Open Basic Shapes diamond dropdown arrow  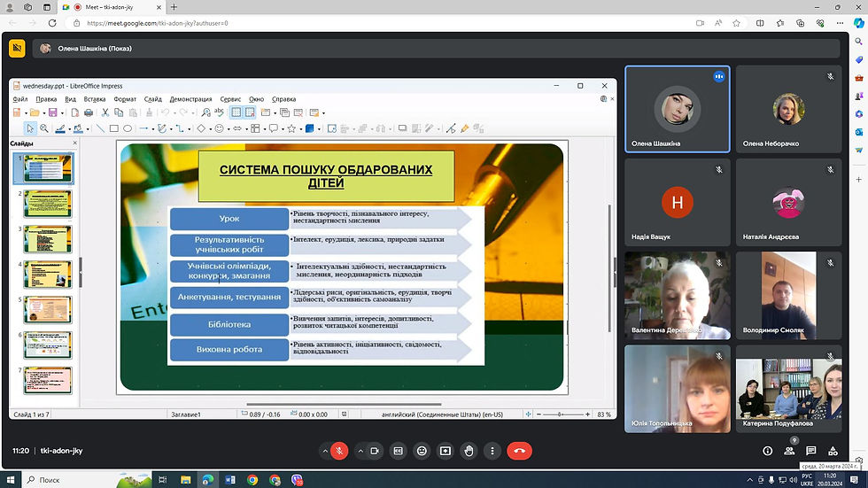click(211, 129)
